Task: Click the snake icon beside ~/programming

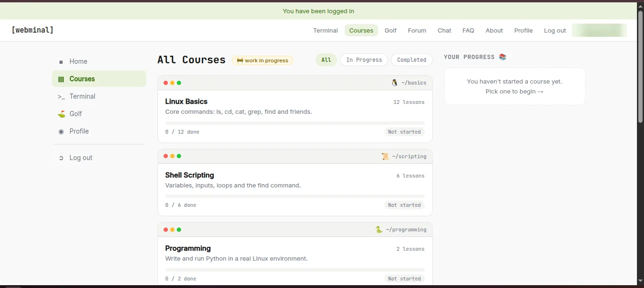Action: (379, 229)
